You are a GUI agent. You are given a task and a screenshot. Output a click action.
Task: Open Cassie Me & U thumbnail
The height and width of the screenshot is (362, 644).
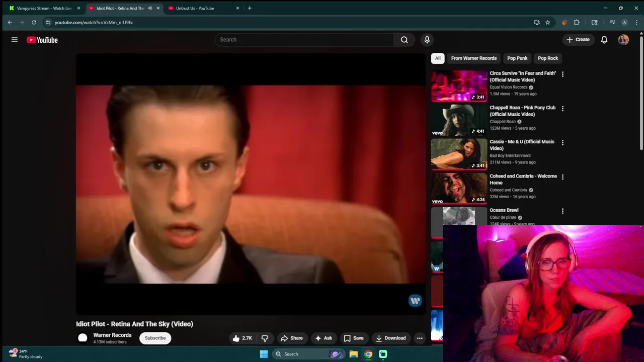(x=459, y=154)
